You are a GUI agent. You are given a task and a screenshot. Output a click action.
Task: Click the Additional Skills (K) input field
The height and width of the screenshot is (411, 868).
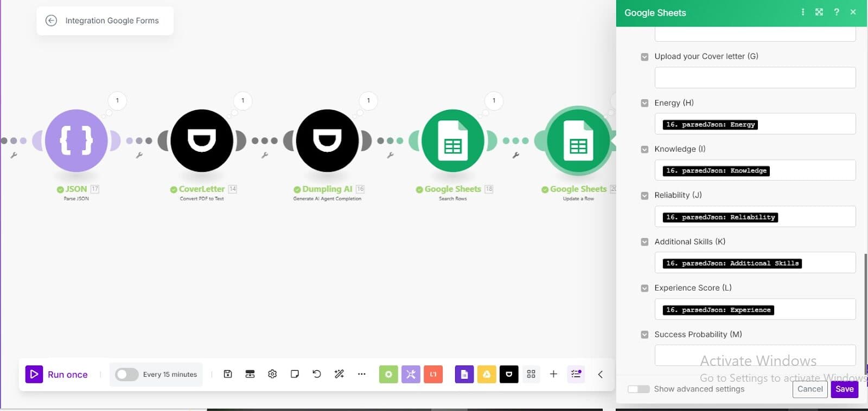pos(755,263)
